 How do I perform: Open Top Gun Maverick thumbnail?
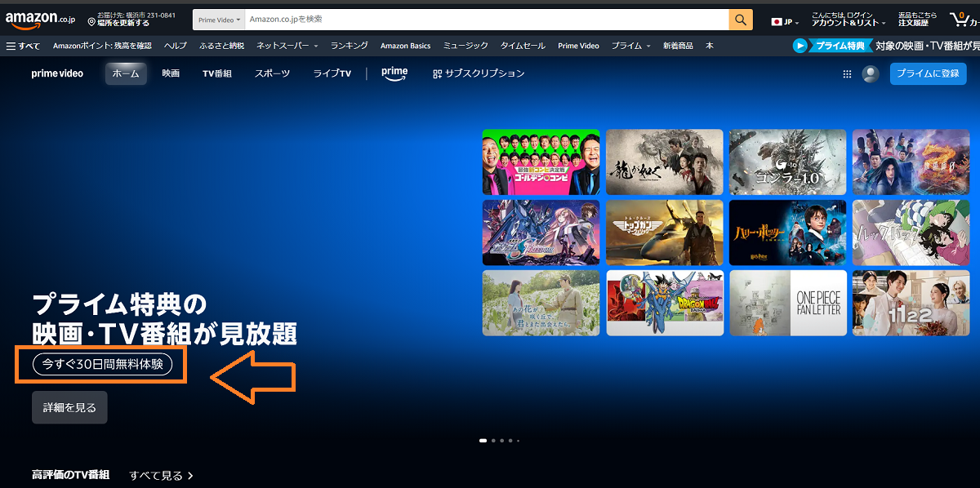point(664,233)
